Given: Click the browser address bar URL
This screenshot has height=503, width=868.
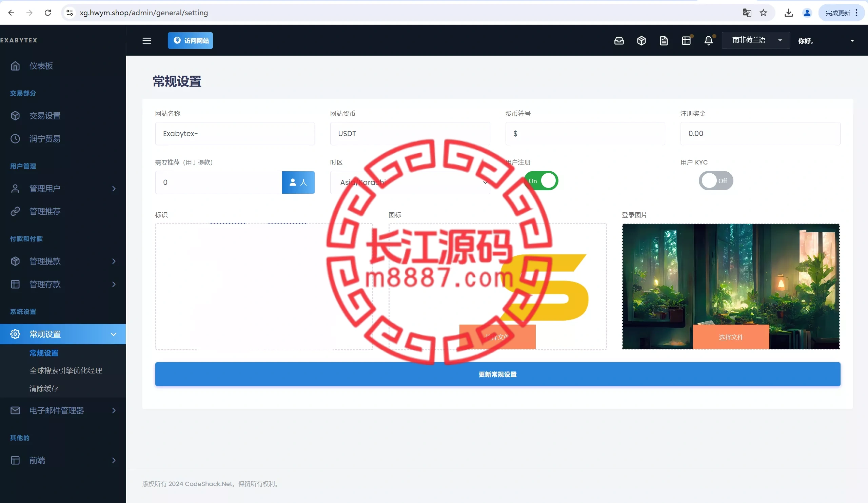Looking at the screenshot, I should click(x=144, y=13).
